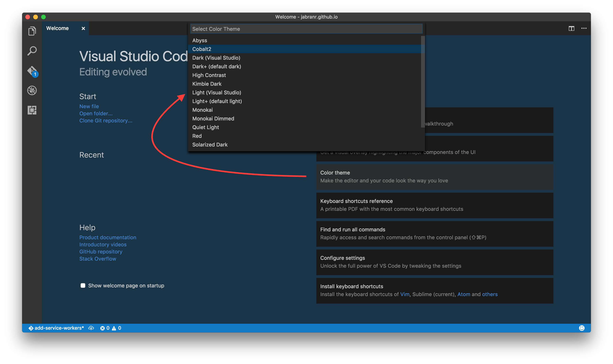Click the split editor icon
The height and width of the screenshot is (364, 613).
tap(571, 28)
